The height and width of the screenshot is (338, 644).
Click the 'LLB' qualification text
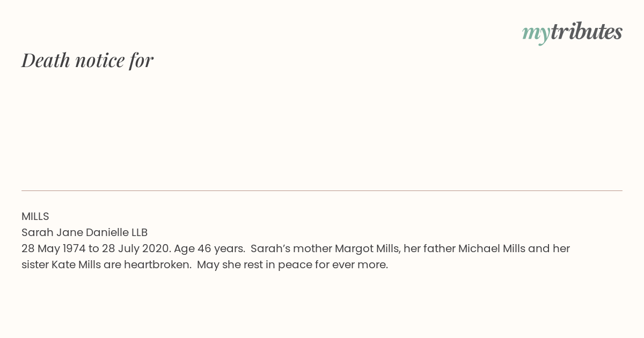point(139,232)
